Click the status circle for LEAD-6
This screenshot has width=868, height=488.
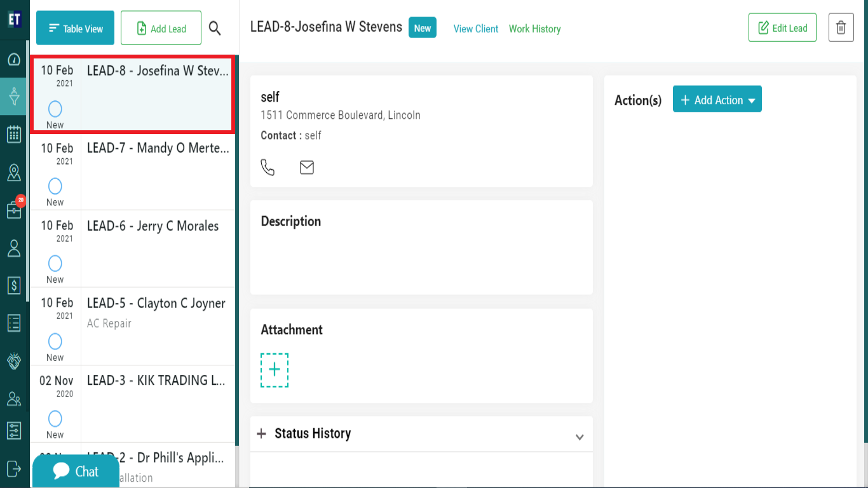coord(55,263)
